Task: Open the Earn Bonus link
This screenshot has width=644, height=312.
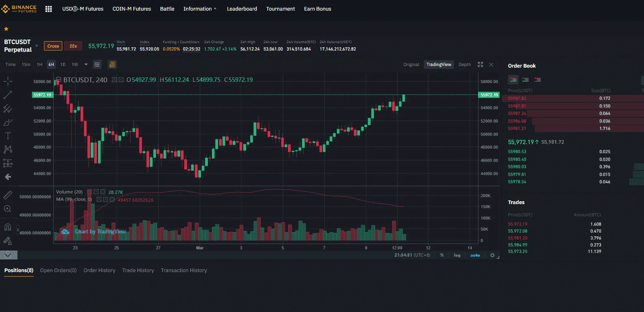Action: click(x=318, y=9)
